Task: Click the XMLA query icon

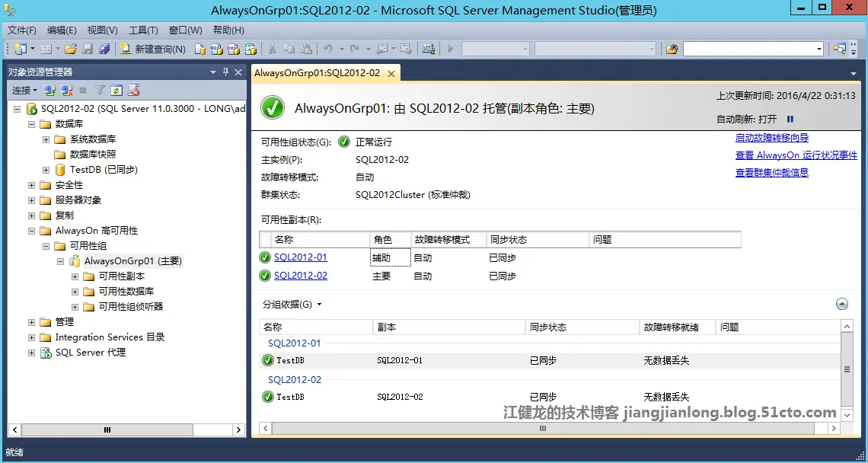Action: [251, 49]
